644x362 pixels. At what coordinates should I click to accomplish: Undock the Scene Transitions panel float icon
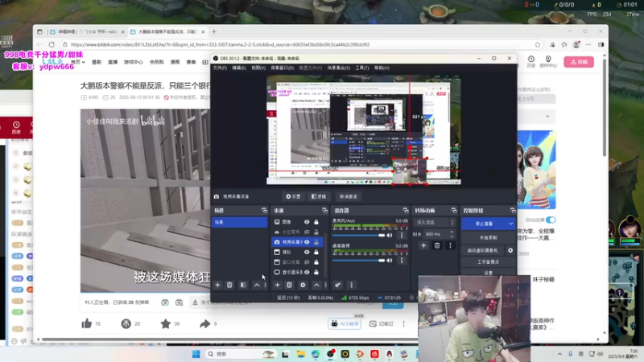pyautogui.click(x=453, y=210)
